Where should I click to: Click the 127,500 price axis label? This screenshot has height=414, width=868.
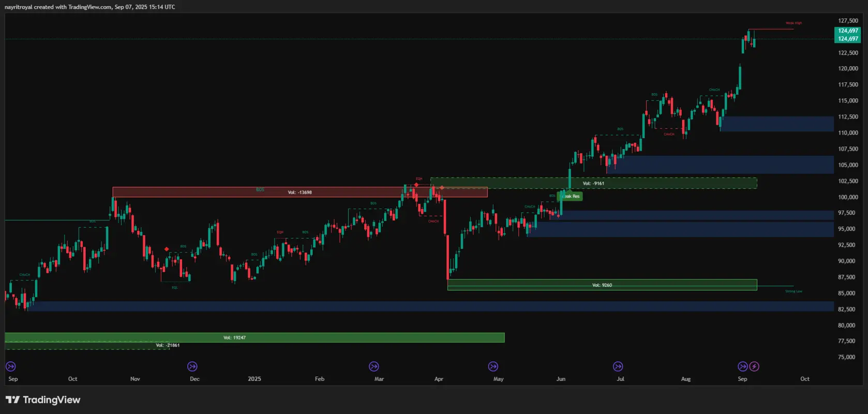pyautogui.click(x=848, y=21)
